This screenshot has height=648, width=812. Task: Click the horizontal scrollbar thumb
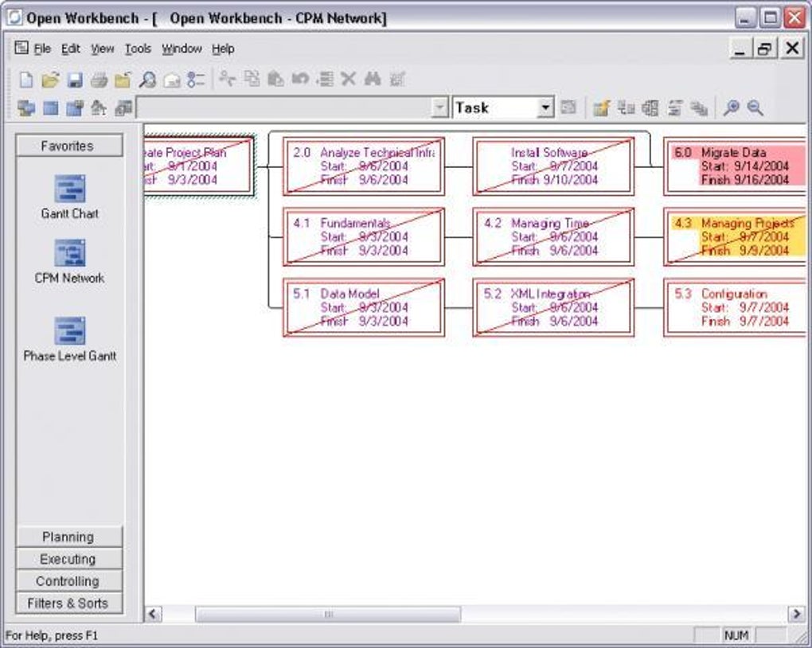[328, 615]
